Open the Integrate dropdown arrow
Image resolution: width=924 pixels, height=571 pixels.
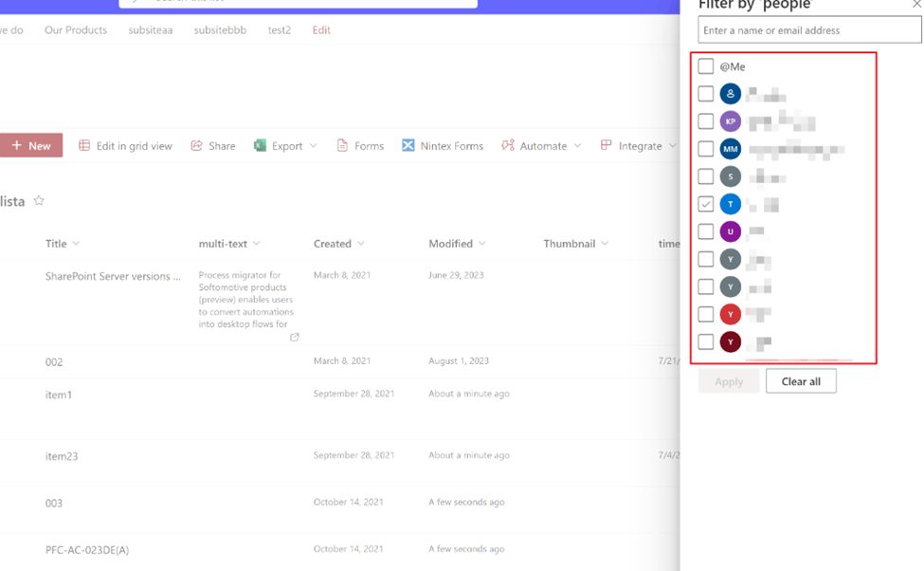tap(672, 145)
